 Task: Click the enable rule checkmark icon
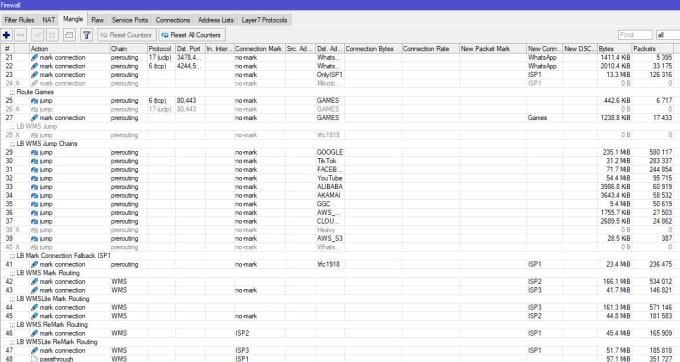[38, 35]
